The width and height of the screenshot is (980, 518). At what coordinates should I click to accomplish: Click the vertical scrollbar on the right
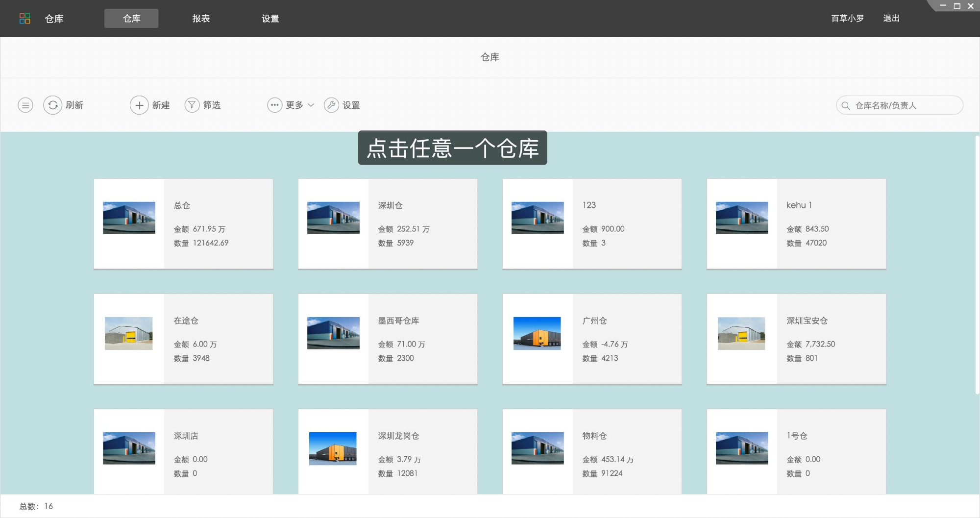click(x=977, y=265)
